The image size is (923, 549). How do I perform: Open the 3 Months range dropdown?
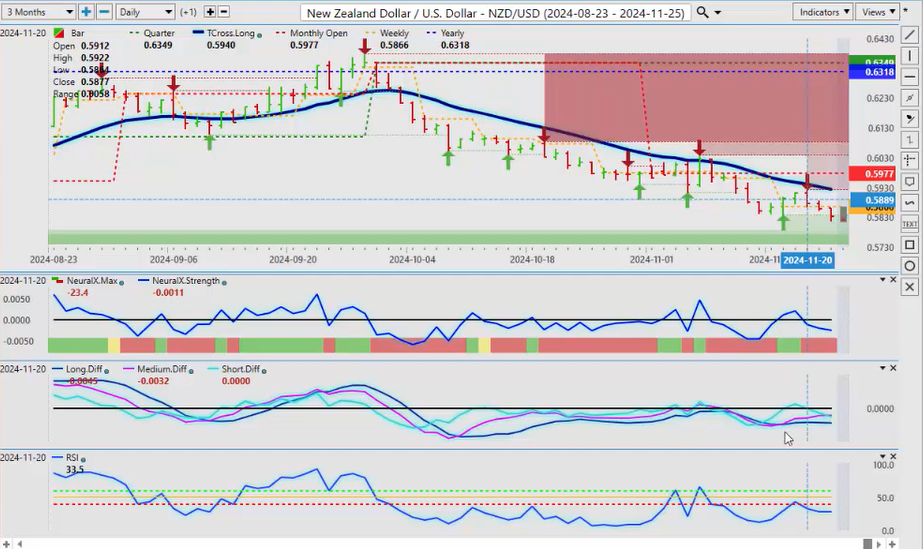click(x=39, y=12)
